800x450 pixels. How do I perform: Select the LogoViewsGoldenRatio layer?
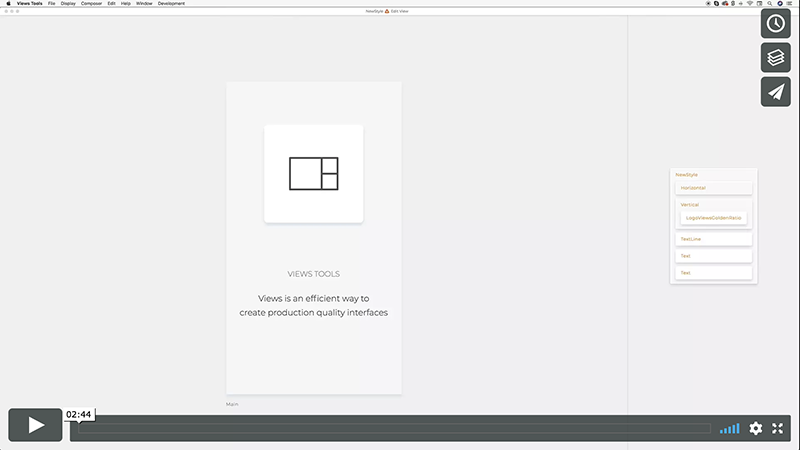point(713,218)
